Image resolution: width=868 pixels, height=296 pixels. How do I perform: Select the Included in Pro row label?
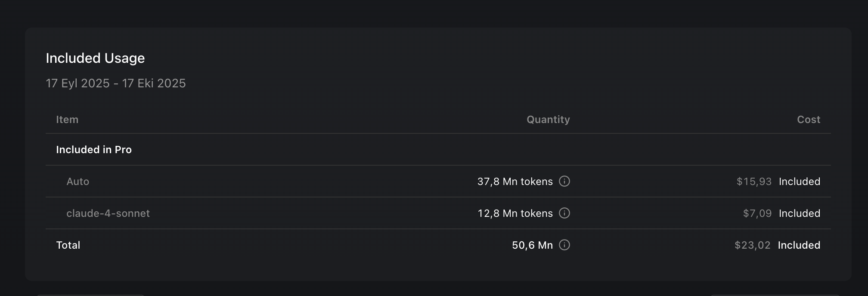[94, 150]
